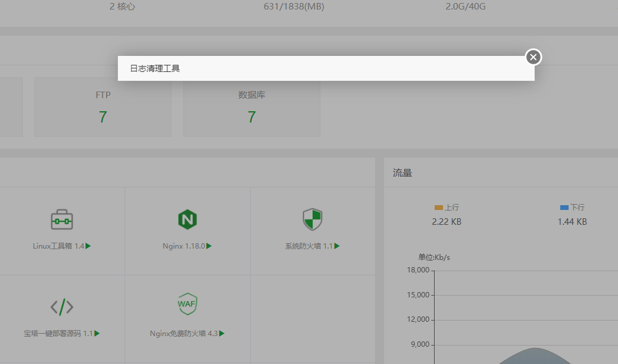This screenshot has width=618, height=364.
Task: Click the 2.22 KB upstream value
Action: click(447, 222)
